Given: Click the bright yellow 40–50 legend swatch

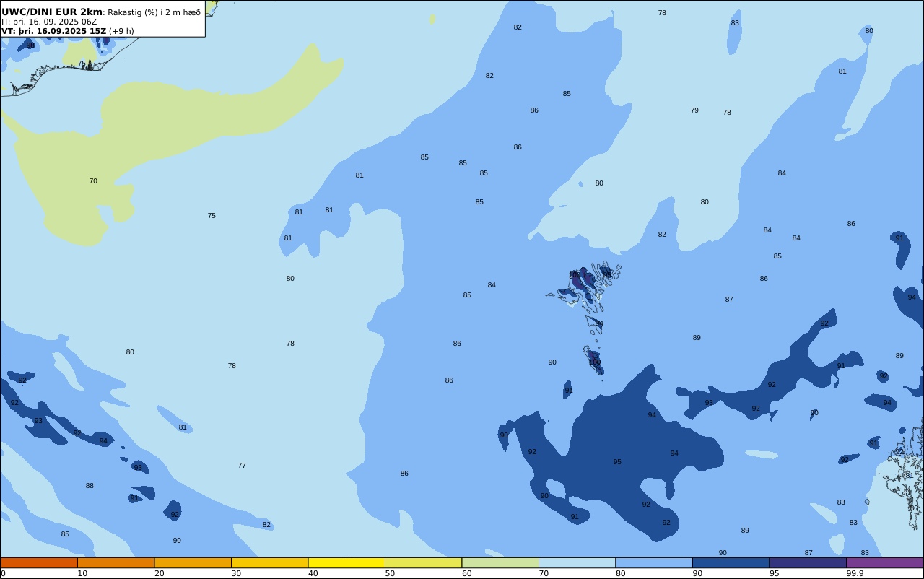Looking at the screenshot, I should [x=346, y=562].
